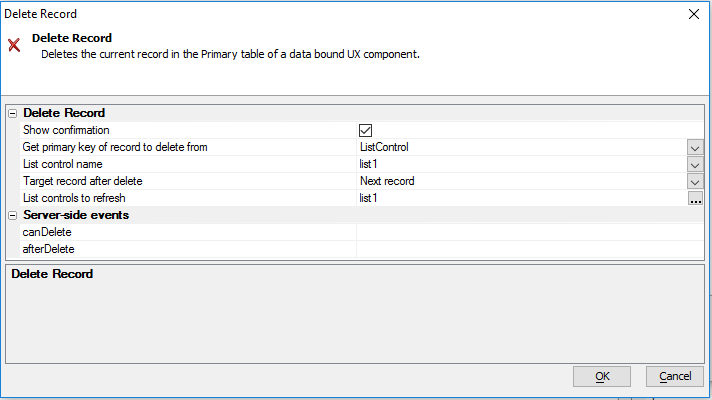Click the afterDelete event value field
The image size is (712, 400).
tap(530, 249)
